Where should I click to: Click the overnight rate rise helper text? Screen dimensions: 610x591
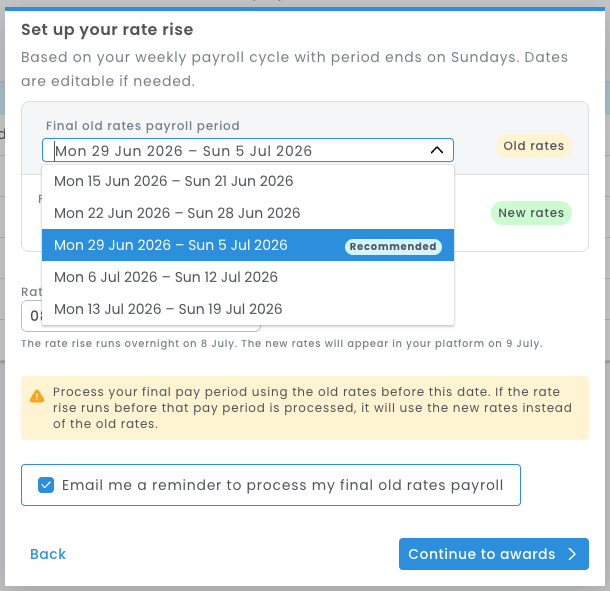282,344
